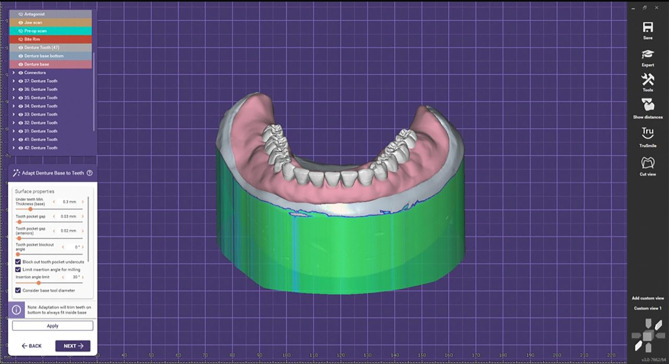Click the Insertion angle limit slider

tap(49, 283)
